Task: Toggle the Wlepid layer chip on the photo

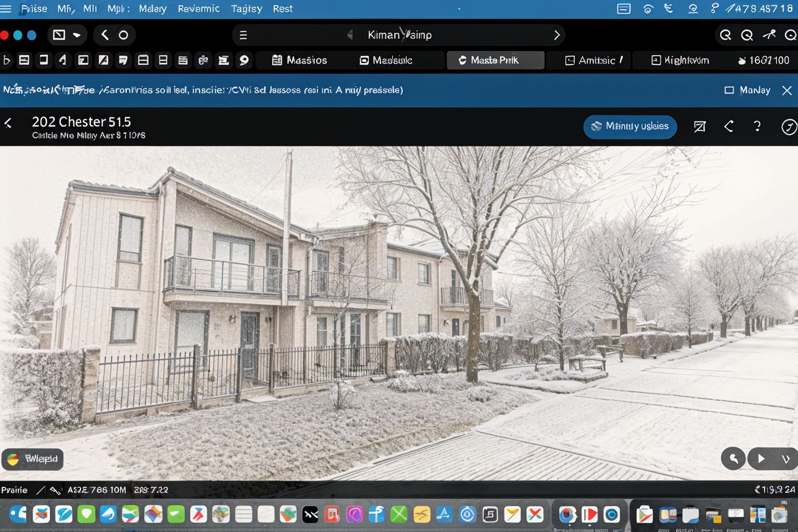Action: pyautogui.click(x=33, y=459)
